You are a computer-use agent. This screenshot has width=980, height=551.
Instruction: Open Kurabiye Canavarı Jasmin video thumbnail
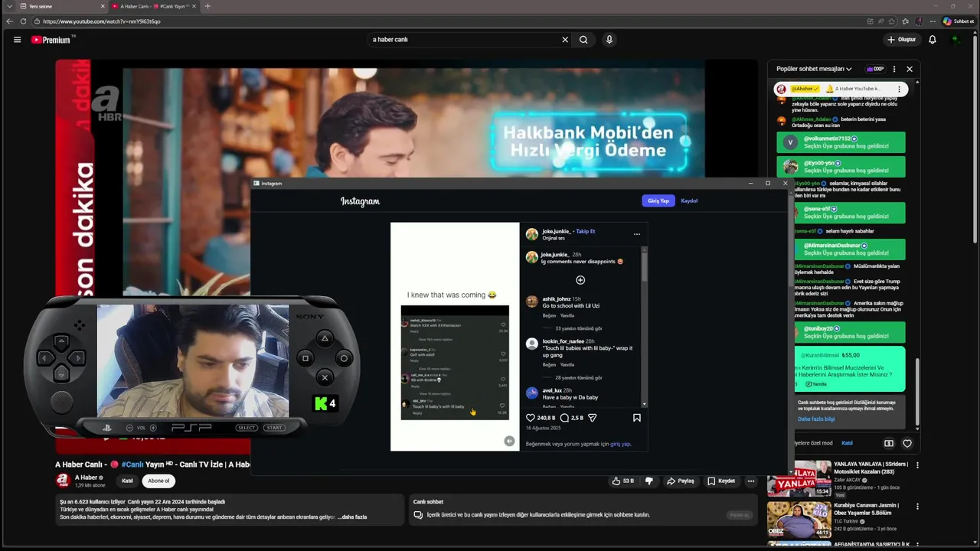click(x=799, y=520)
